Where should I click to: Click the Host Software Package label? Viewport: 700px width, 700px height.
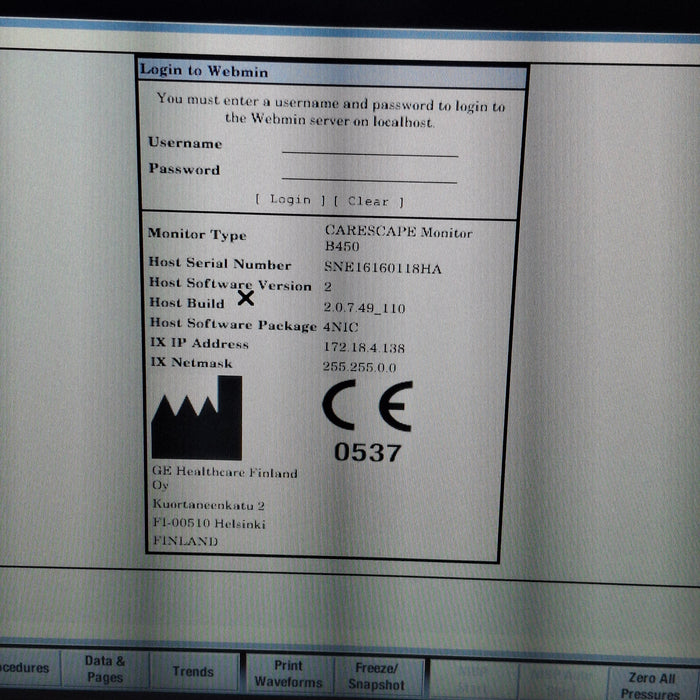233,324
